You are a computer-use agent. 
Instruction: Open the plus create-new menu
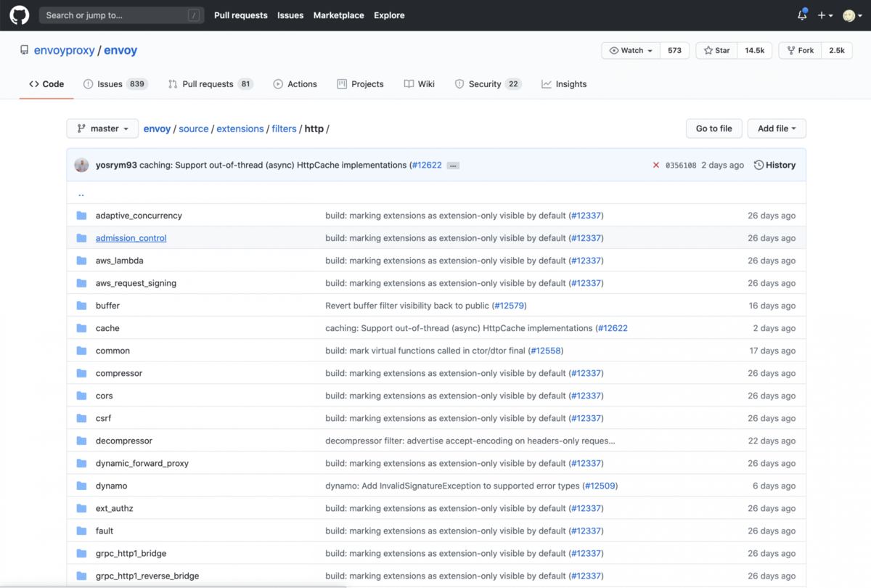point(825,15)
